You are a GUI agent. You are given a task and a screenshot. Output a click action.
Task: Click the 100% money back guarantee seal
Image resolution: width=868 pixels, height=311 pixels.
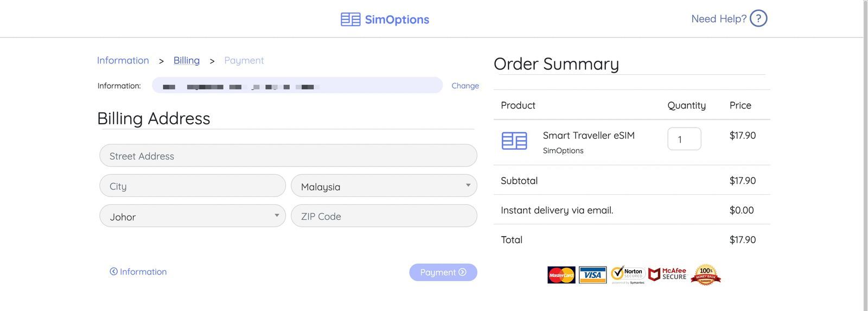tap(706, 275)
